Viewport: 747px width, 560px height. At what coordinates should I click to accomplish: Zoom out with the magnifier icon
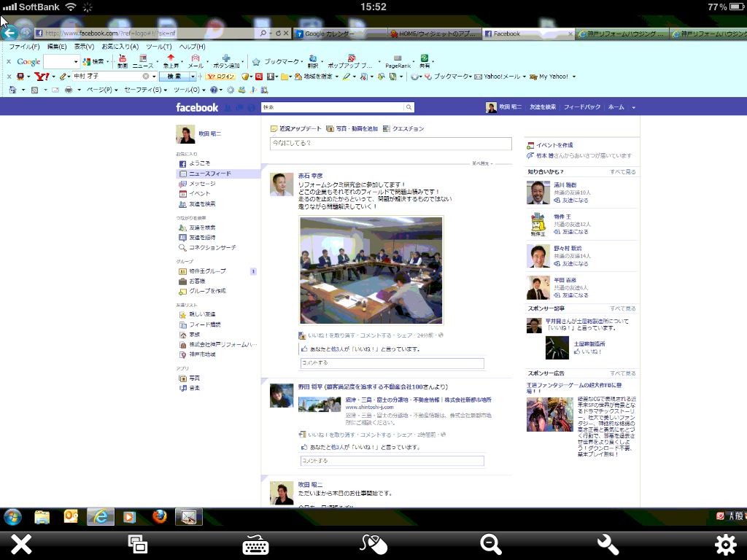pos(491,544)
